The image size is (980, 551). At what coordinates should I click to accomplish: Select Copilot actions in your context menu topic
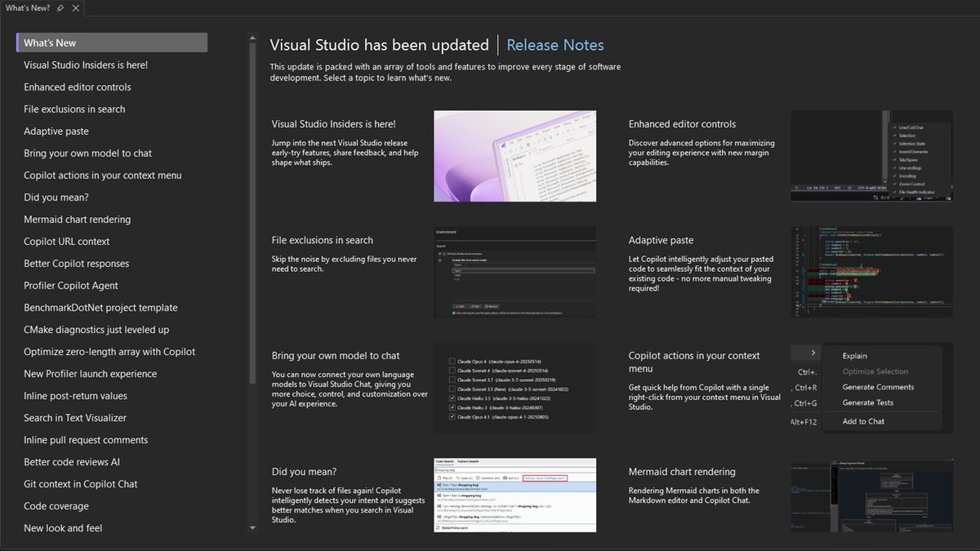(103, 175)
